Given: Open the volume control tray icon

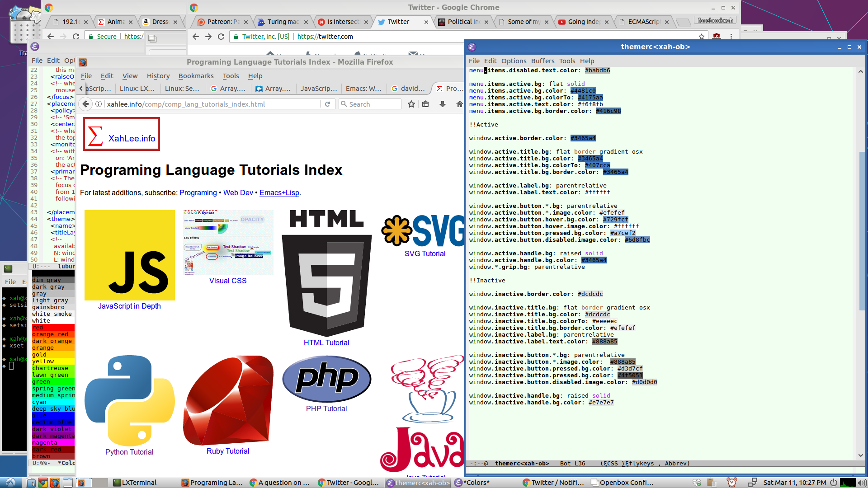Looking at the screenshot, I should point(862,483).
